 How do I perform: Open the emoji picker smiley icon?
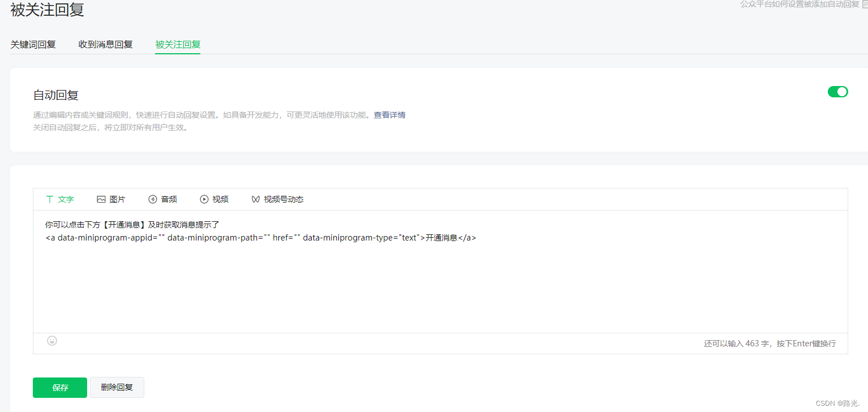point(52,341)
